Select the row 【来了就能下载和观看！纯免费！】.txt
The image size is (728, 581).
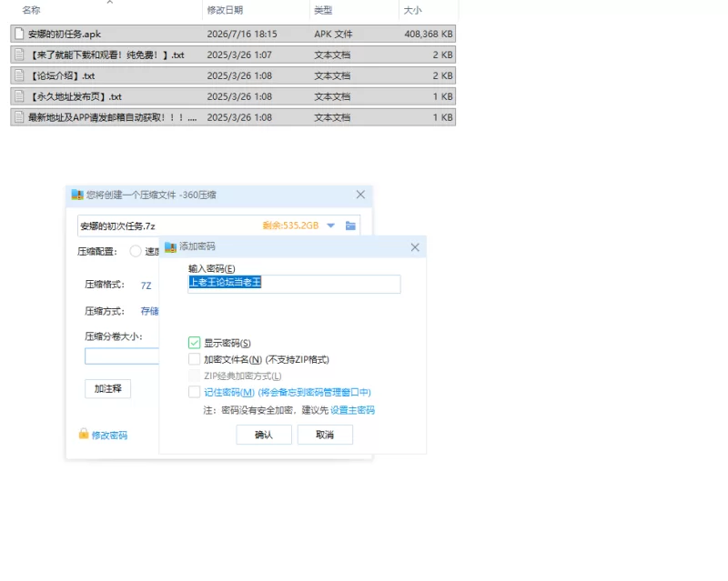click(233, 55)
